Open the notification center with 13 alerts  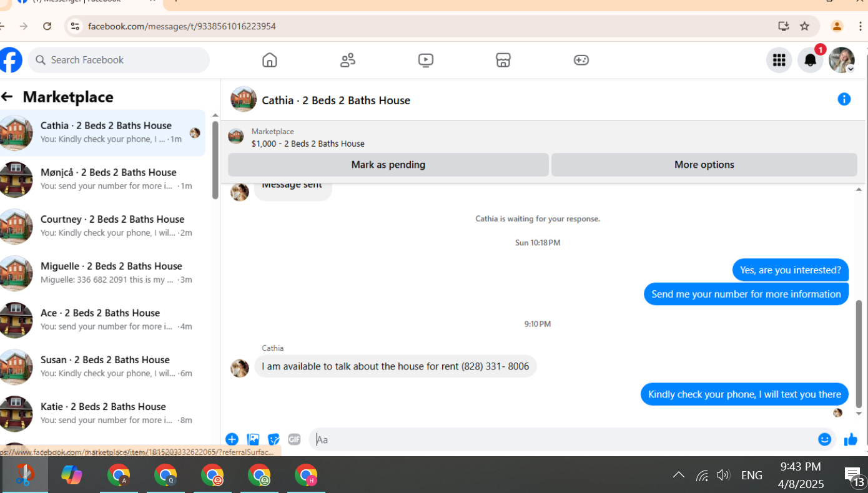[x=854, y=477]
